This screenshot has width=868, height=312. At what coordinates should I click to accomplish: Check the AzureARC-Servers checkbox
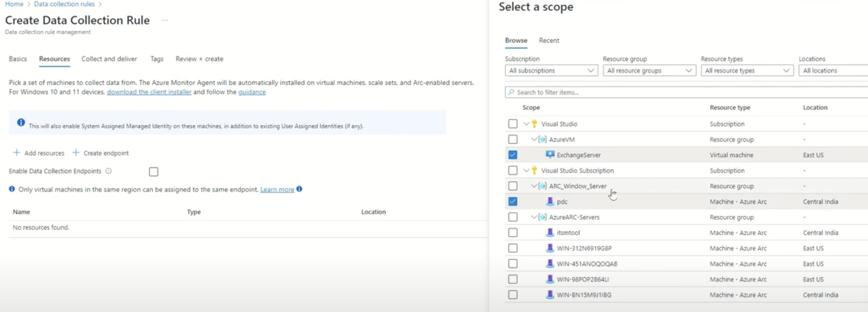click(x=513, y=217)
